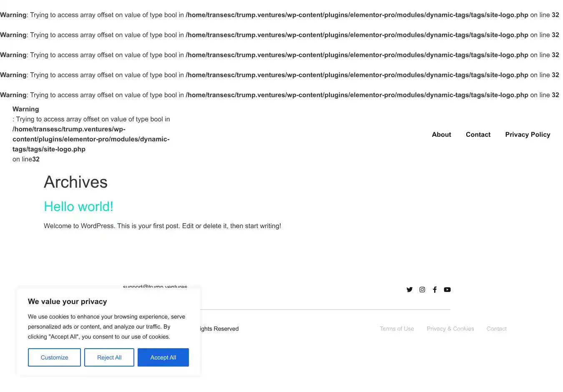Click the Rights Reserved copyright text
This screenshot has width=563, height=392.
[219, 329]
